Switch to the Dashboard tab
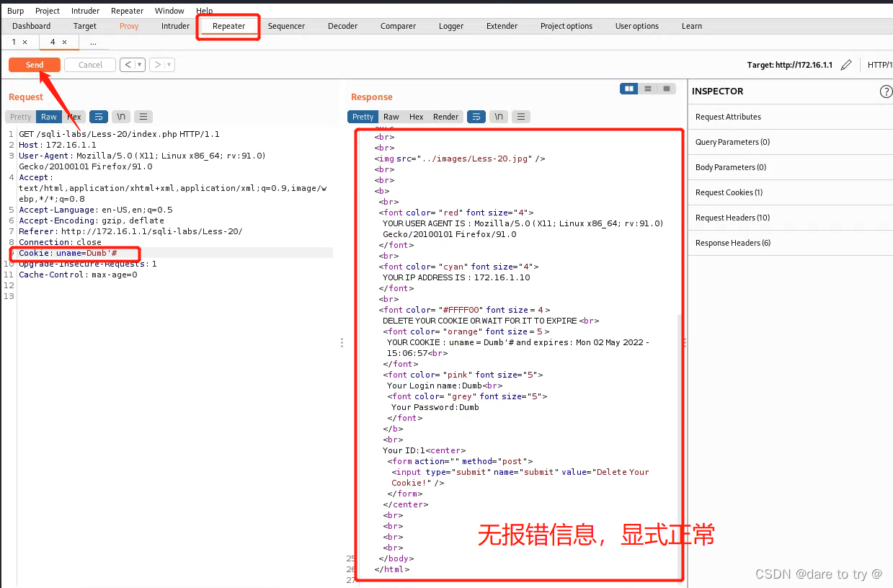This screenshot has width=893, height=588. 32,26
